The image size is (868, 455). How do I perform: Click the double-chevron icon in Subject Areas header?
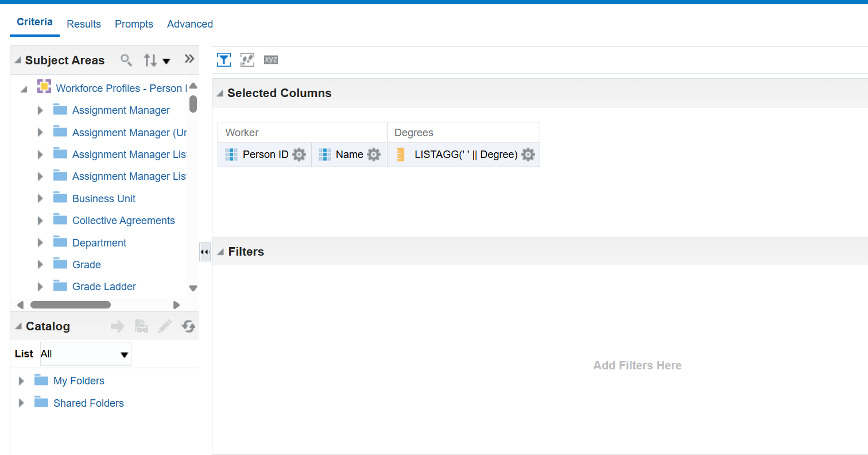189,59
